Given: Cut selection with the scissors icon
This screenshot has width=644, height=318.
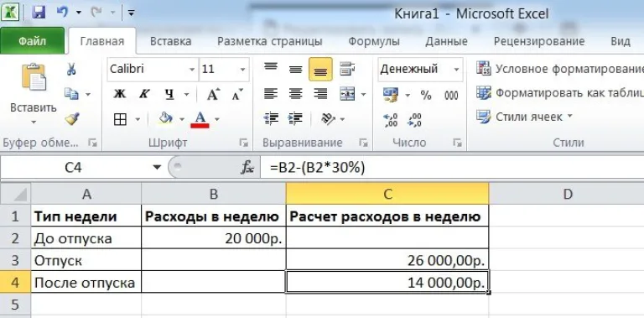Looking at the screenshot, I should [x=71, y=69].
